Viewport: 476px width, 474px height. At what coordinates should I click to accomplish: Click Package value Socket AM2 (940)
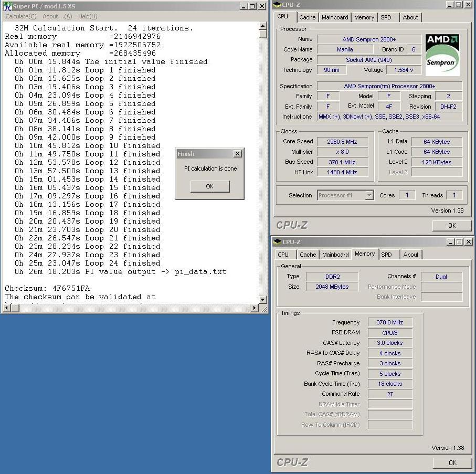[x=369, y=60]
